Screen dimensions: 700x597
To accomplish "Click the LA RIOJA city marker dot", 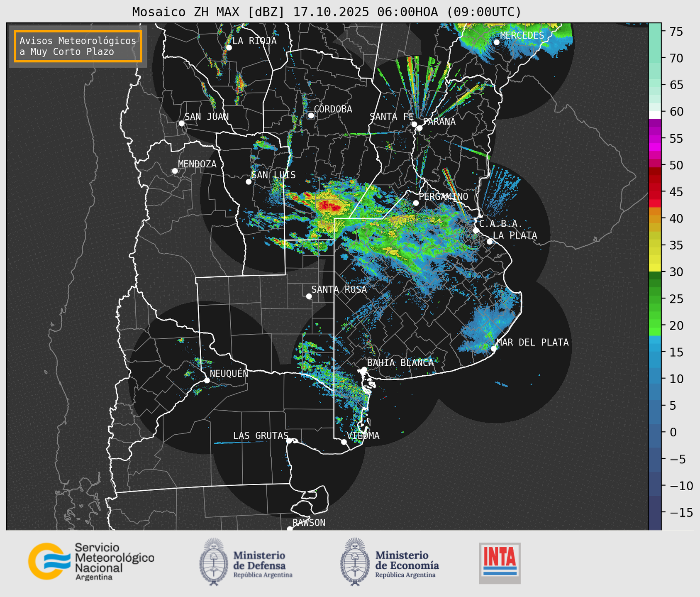I will [x=229, y=48].
